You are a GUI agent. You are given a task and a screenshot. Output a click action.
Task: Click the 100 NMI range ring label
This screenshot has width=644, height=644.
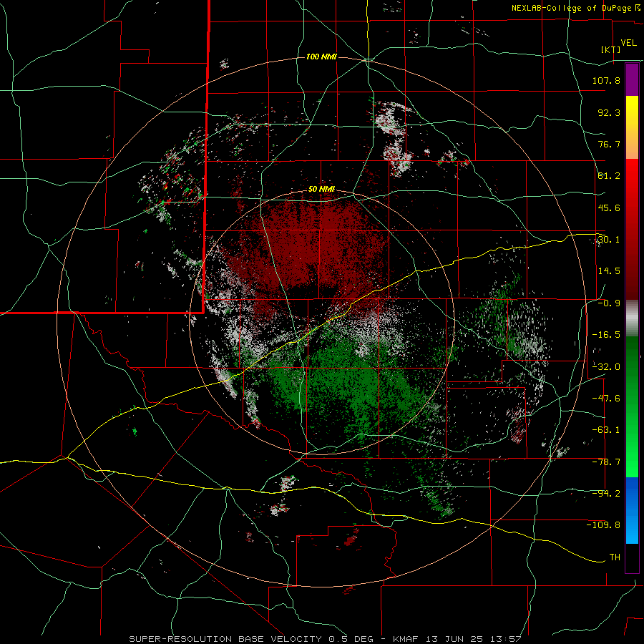(x=321, y=57)
